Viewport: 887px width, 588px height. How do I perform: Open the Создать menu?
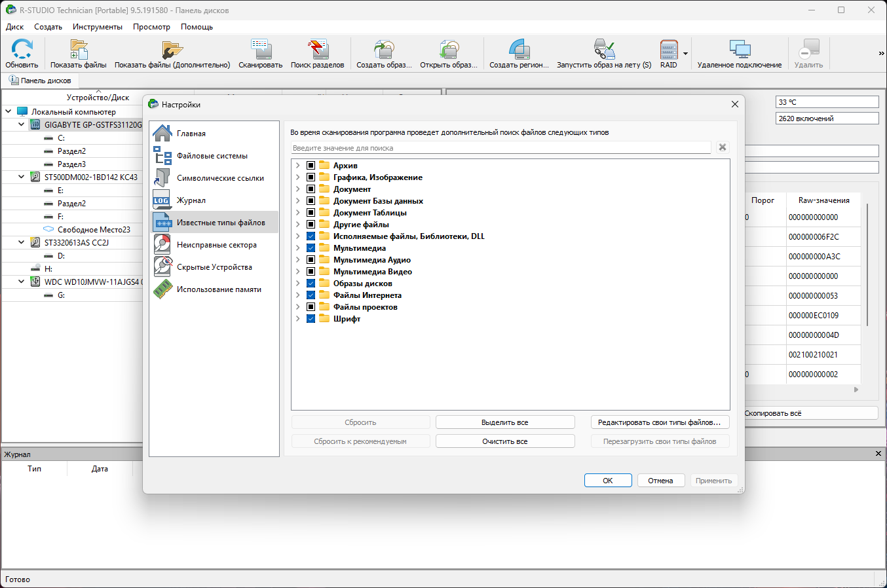[48, 27]
